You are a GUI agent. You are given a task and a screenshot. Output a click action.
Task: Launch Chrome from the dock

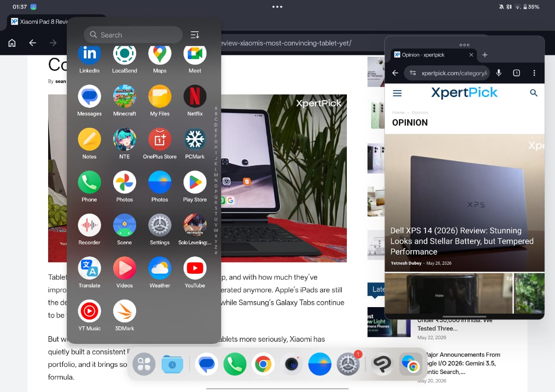coord(263,364)
